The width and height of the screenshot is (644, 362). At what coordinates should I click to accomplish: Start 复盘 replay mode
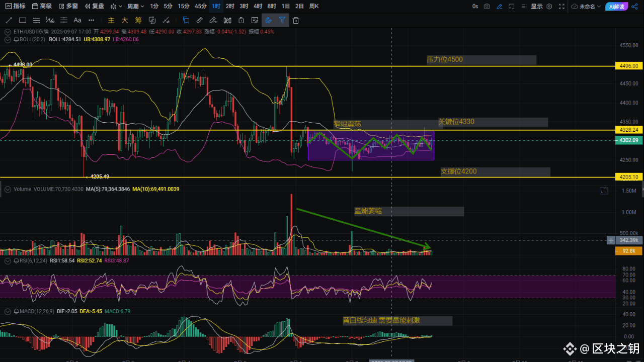[94, 6]
